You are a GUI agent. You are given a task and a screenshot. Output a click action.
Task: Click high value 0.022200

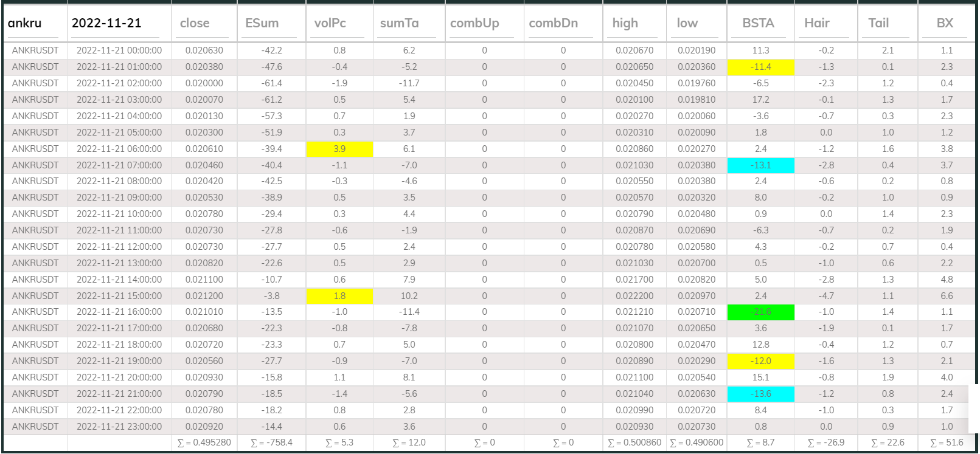[x=634, y=296]
